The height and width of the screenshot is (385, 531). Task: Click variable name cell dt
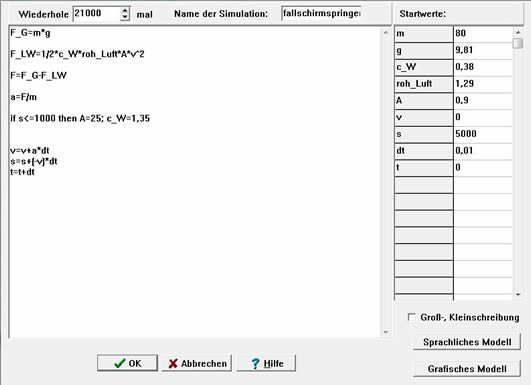tap(424, 151)
